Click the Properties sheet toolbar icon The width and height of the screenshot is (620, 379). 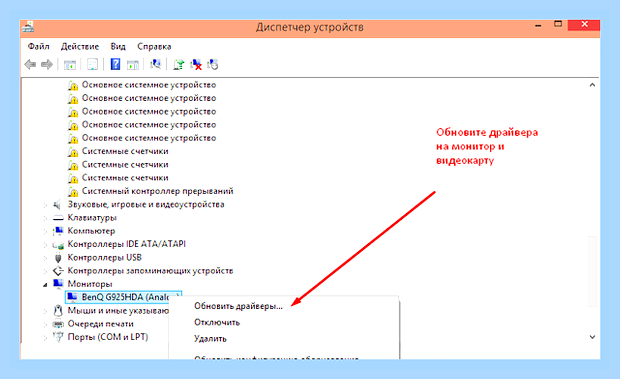tap(92, 64)
